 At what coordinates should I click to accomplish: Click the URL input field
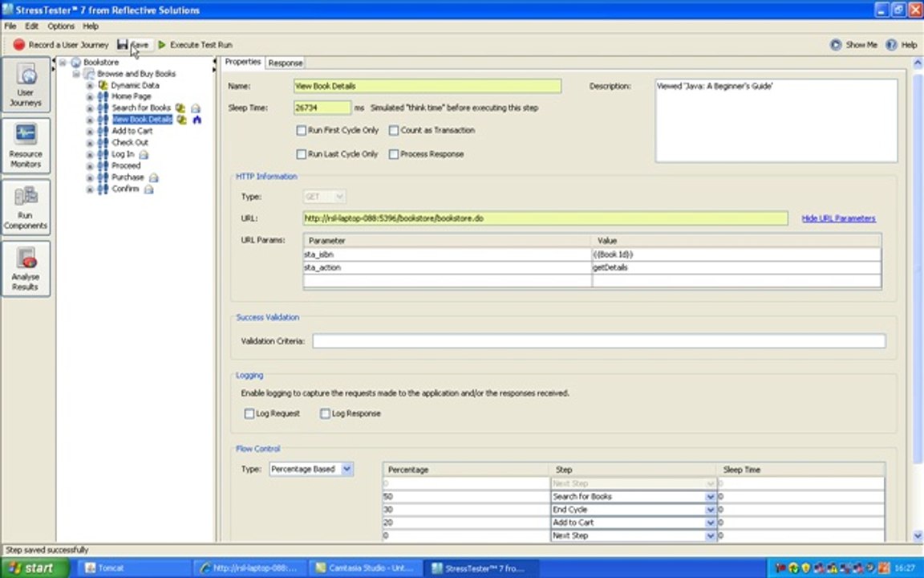click(545, 218)
